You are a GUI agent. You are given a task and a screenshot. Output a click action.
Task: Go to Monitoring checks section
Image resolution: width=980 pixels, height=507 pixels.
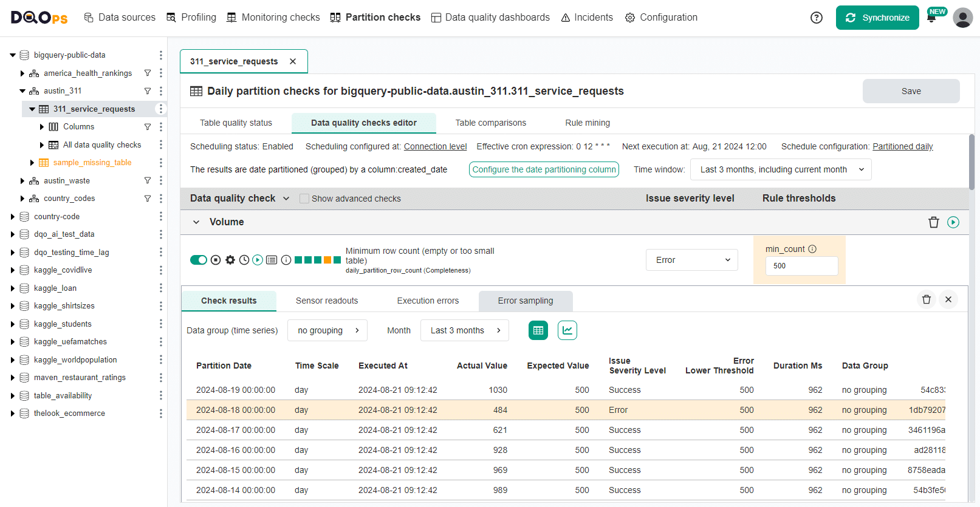click(273, 18)
